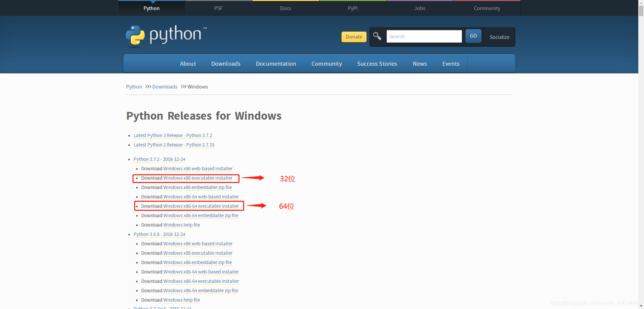Screen dimensions: 644x309
Task: Download 3.7.2 Windows x86 web-based installer
Action: [198, 169]
